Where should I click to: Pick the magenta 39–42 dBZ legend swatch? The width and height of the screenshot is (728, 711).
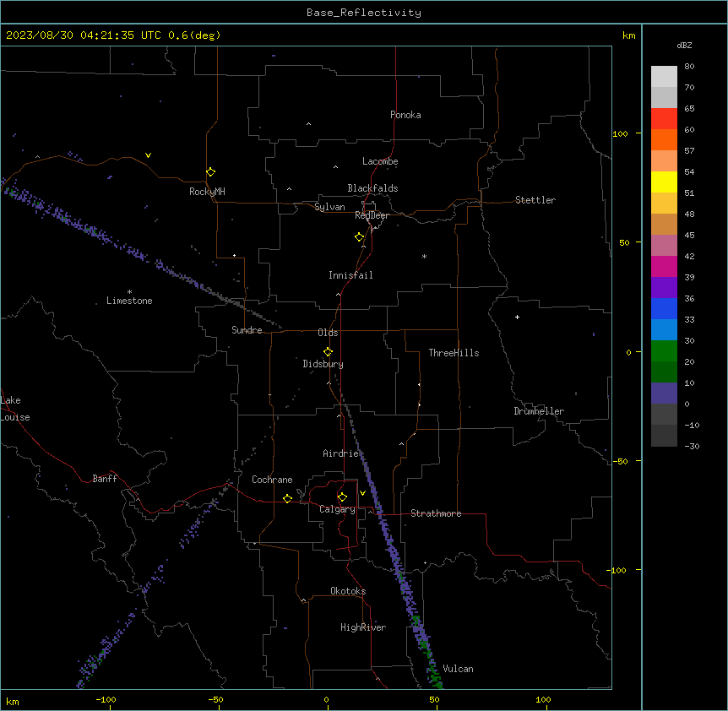(664, 266)
